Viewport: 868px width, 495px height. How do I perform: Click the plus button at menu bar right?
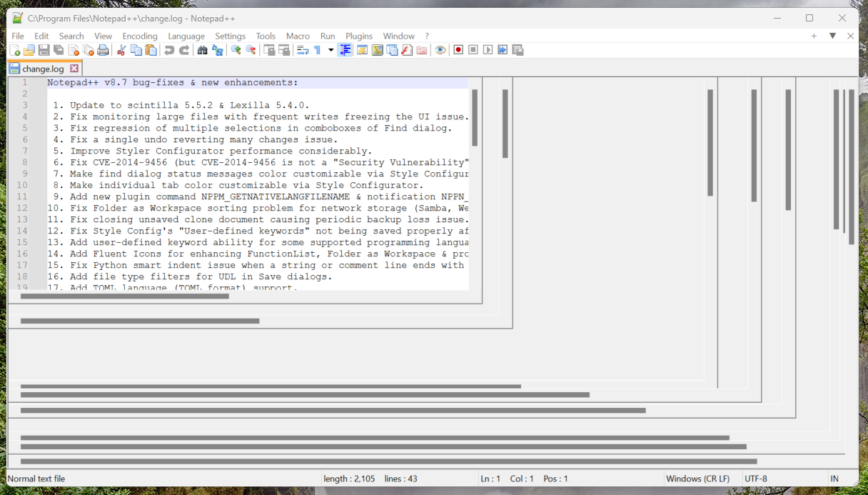click(814, 36)
